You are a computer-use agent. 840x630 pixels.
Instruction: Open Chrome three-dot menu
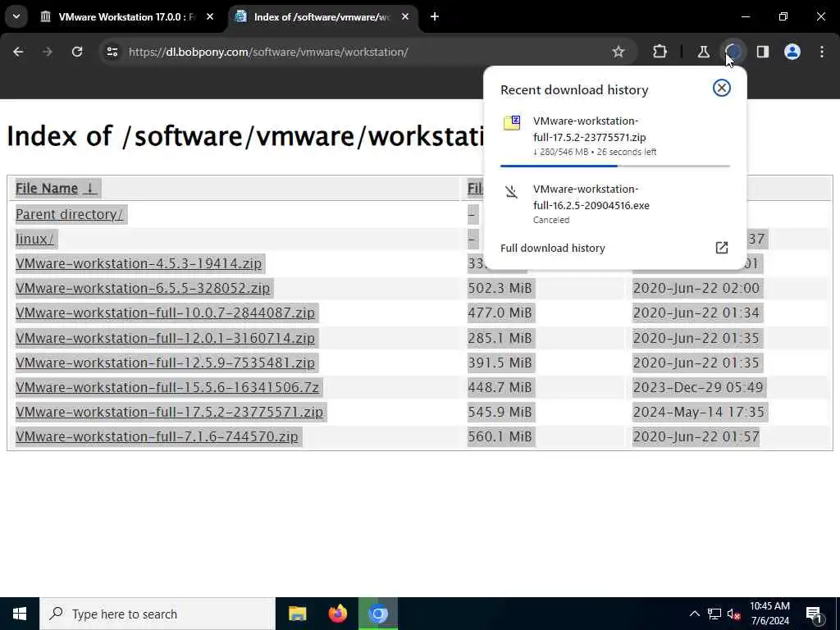coord(822,52)
